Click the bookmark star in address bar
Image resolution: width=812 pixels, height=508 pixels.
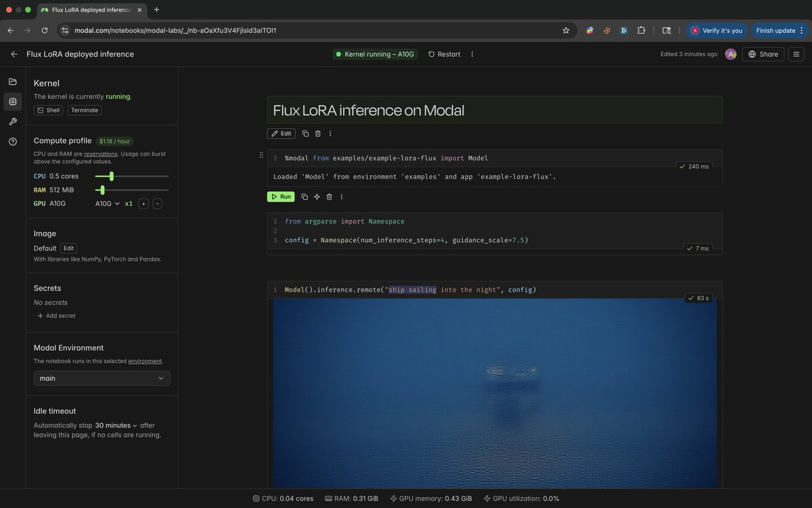point(565,30)
